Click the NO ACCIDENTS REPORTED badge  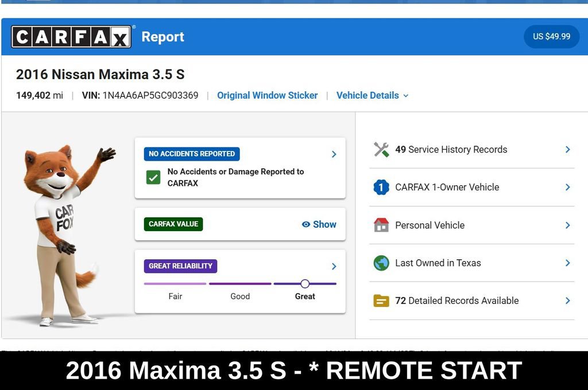point(192,154)
